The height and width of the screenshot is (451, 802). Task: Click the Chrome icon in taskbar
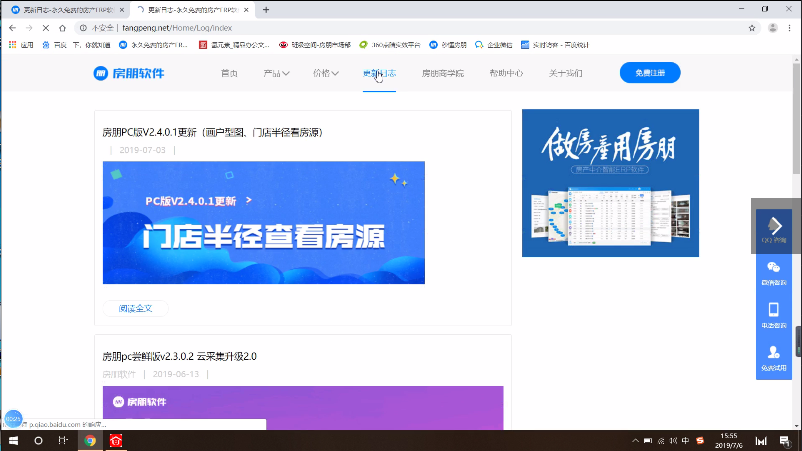(x=90, y=440)
